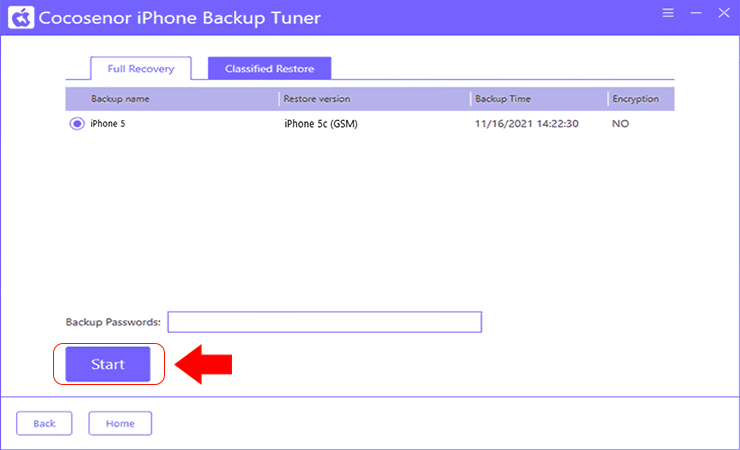
Task: Minimize the Backup Tuner window
Action: [x=696, y=13]
